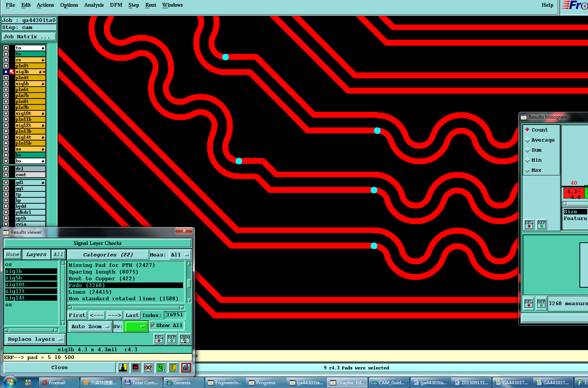This screenshot has width=588, height=388.
Task: Click upper REF icon in Results histogram
Action: pos(542,224)
